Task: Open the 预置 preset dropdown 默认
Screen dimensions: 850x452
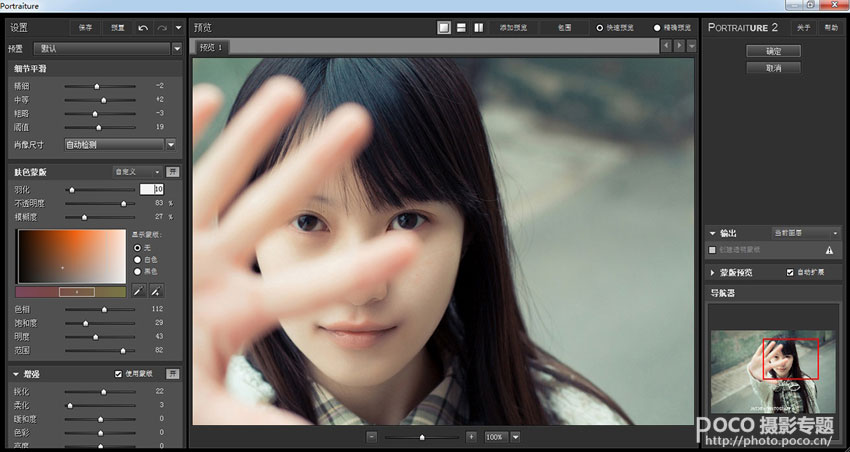Action: pos(107,49)
